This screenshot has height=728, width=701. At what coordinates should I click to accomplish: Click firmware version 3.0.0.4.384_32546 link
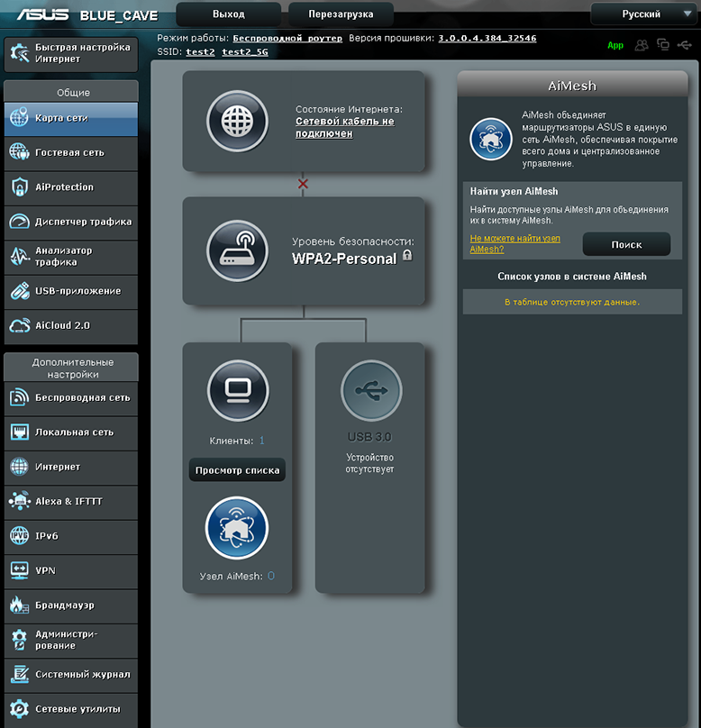[487, 38]
